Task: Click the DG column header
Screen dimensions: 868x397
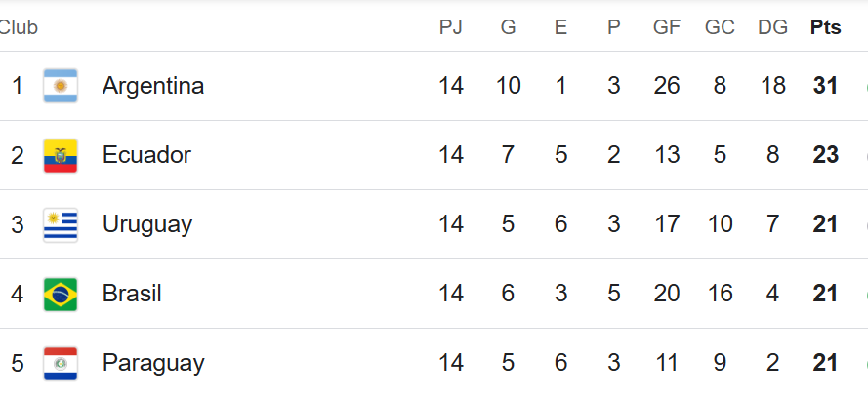Action: (772, 27)
